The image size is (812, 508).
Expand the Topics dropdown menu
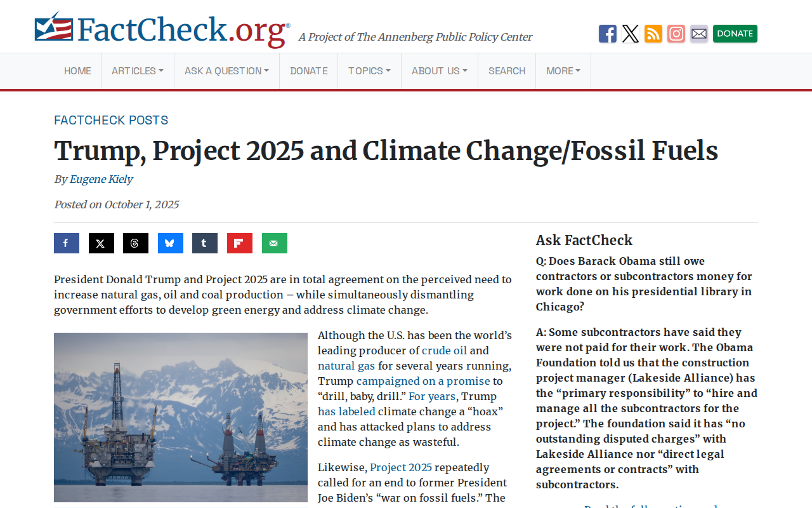point(369,71)
